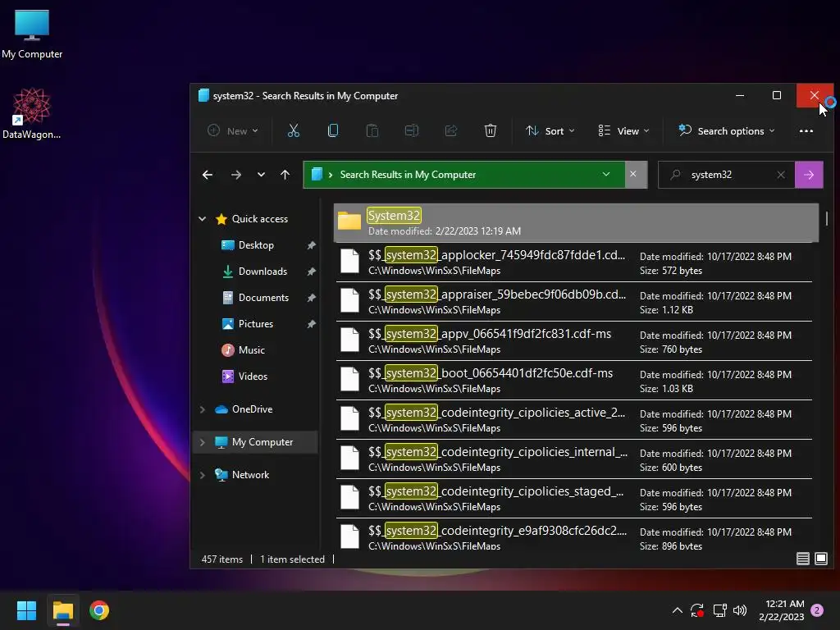Unpin Documents using its pin icon
Viewport: 840px width, 630px height.
coord(311,297)
